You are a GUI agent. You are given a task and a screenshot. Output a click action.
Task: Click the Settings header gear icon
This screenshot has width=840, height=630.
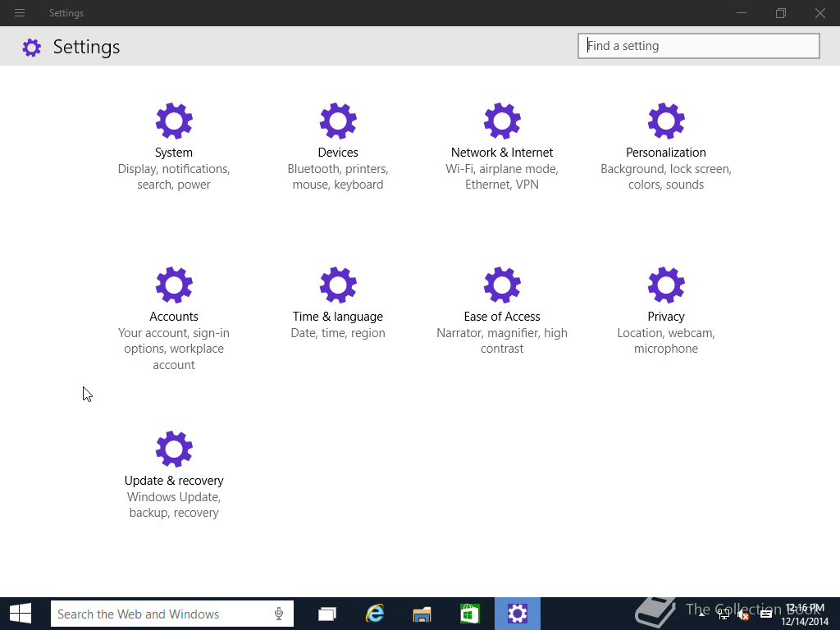pyautogui.click(x=32, y=48)
